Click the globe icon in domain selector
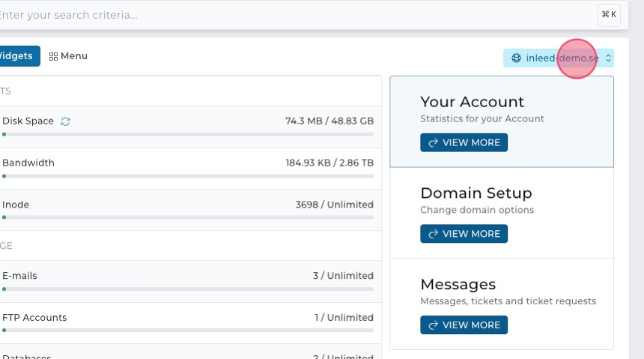The image size is (644, 359). 516,58
